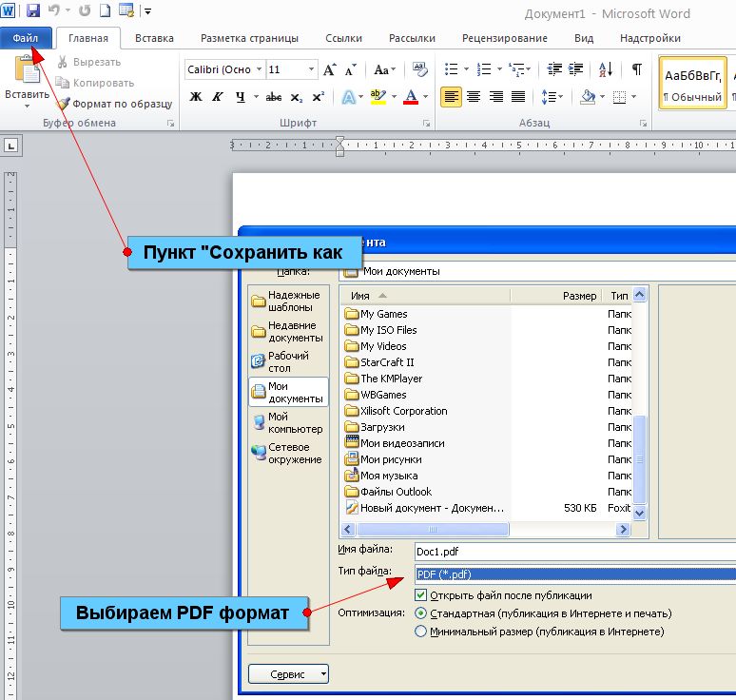
Task: Go to Мой компьютер location
Action: 288,422
